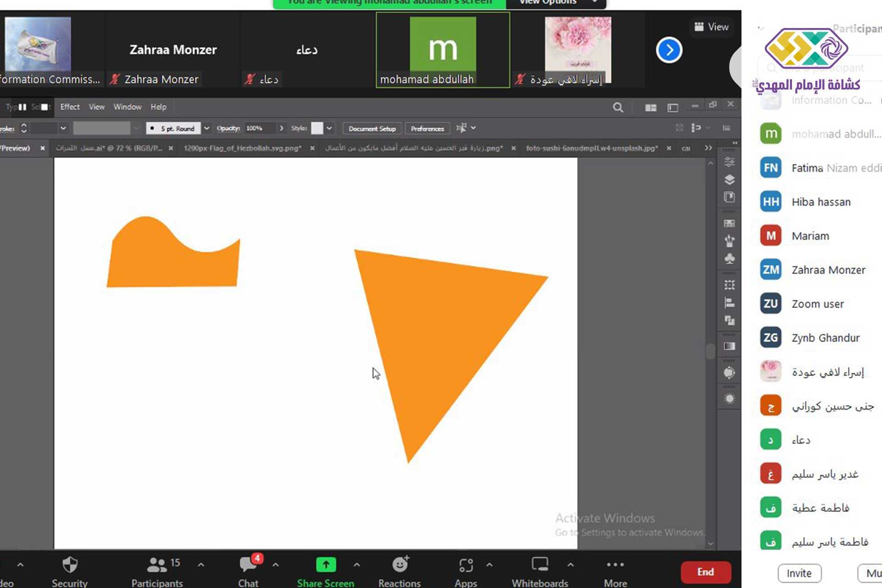Open the Properties panel icon

click(x=729, y=162)
